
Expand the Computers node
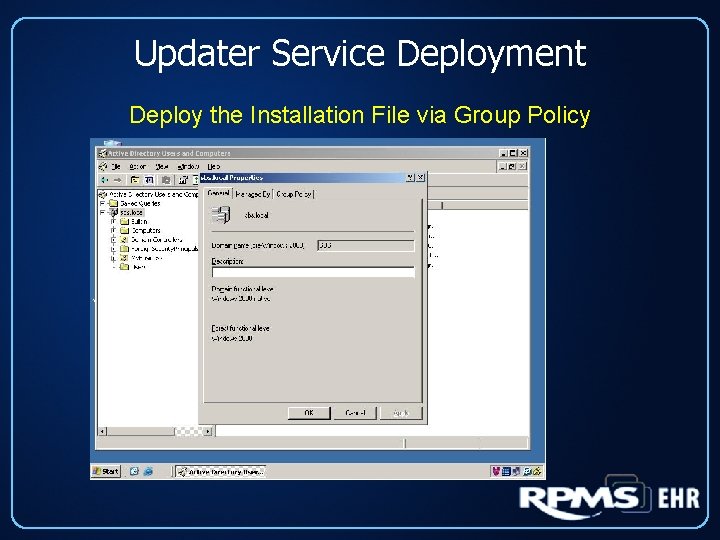[113, 231]
